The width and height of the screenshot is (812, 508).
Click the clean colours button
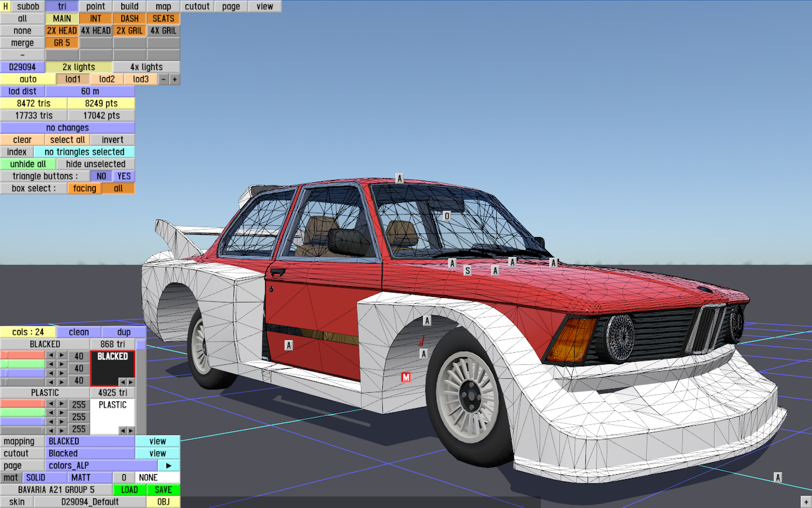coord(79,332)
